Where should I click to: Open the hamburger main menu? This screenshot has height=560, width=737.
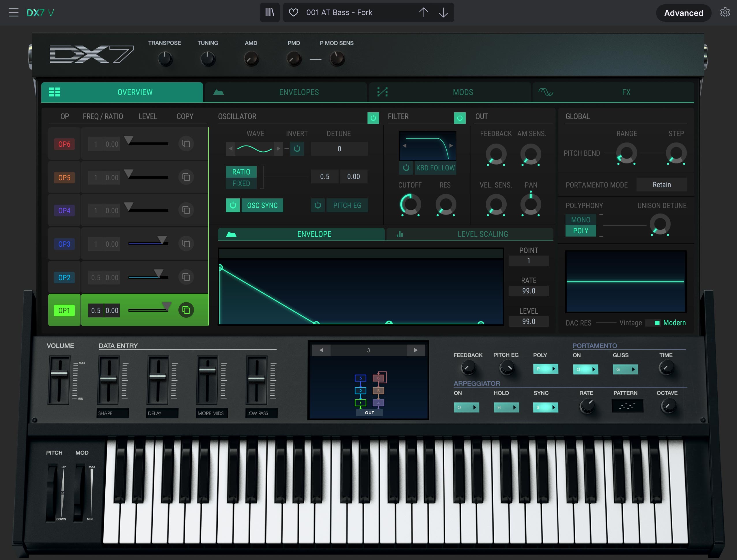[x=14, y=13]
